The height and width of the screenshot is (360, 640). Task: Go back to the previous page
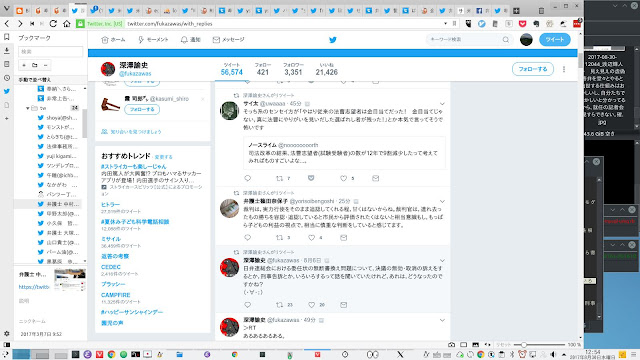pyautogui.click(x=7, y=24)
